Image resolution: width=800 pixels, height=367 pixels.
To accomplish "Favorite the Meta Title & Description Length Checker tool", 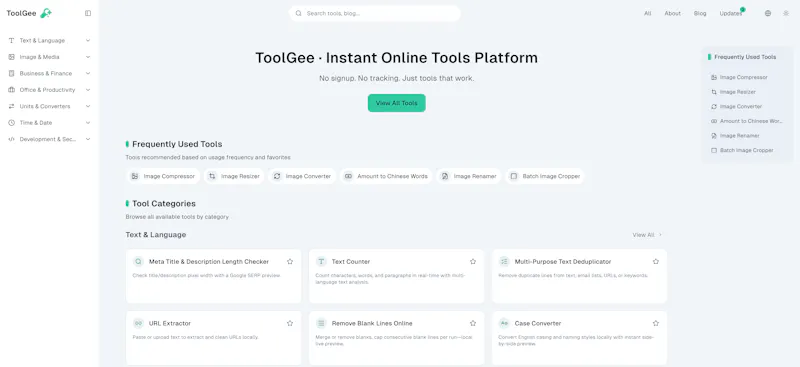I will coord(290,261).
